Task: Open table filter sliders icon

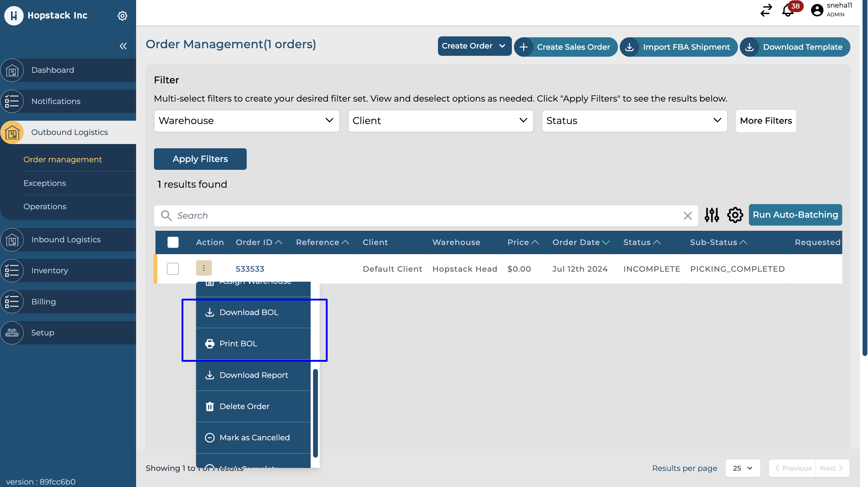Action: 712,215
